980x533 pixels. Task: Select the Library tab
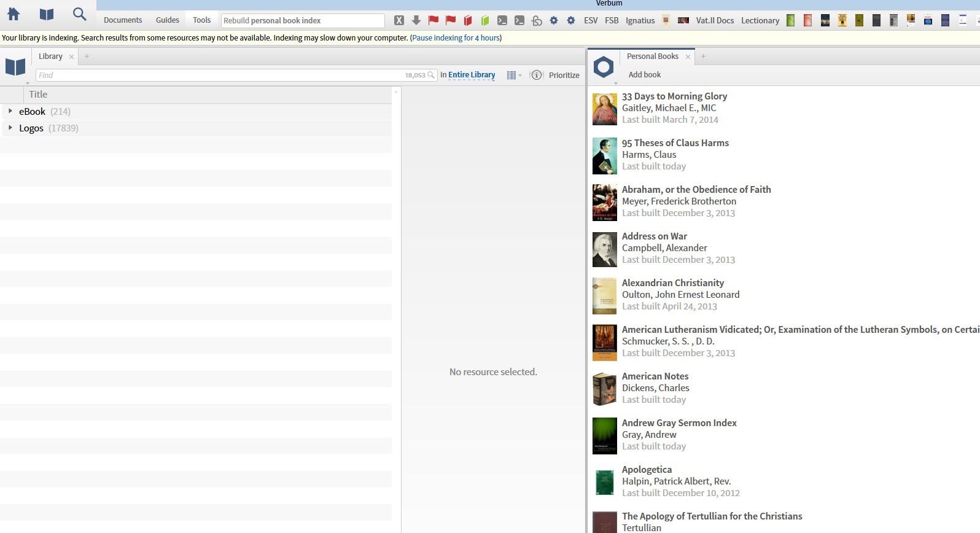pos(50,56)
